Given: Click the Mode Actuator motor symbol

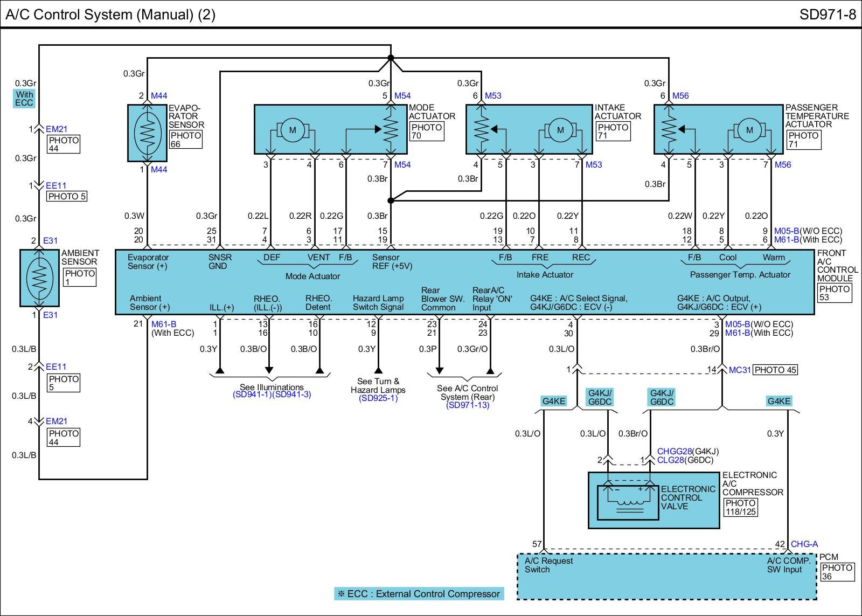Looking at the screenshot, I should [293, 130].
